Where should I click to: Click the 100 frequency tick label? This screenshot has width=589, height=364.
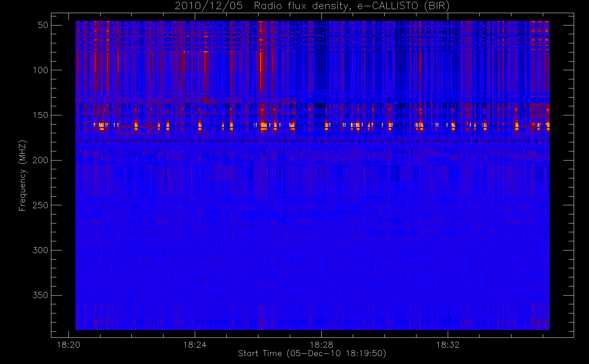tap(40, 70)
